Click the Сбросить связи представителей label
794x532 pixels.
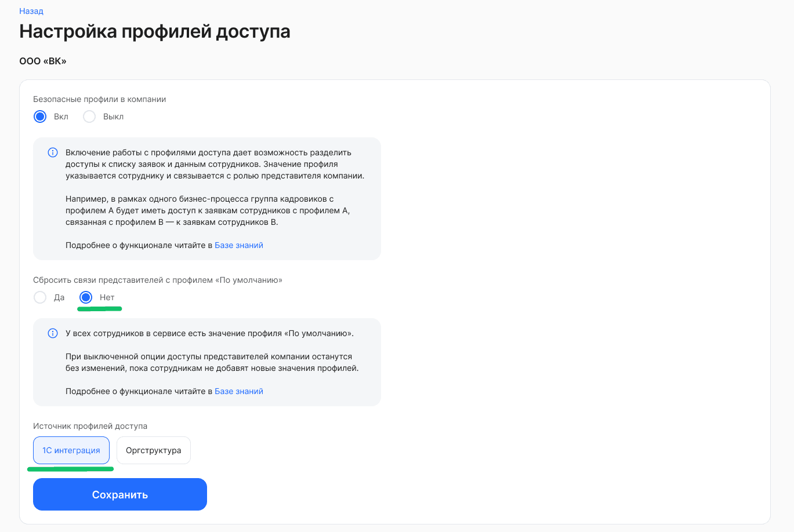[x=157, y=279]
